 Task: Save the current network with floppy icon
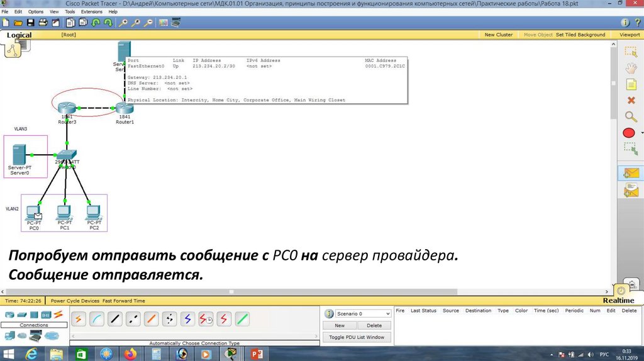tap(30, 23)
